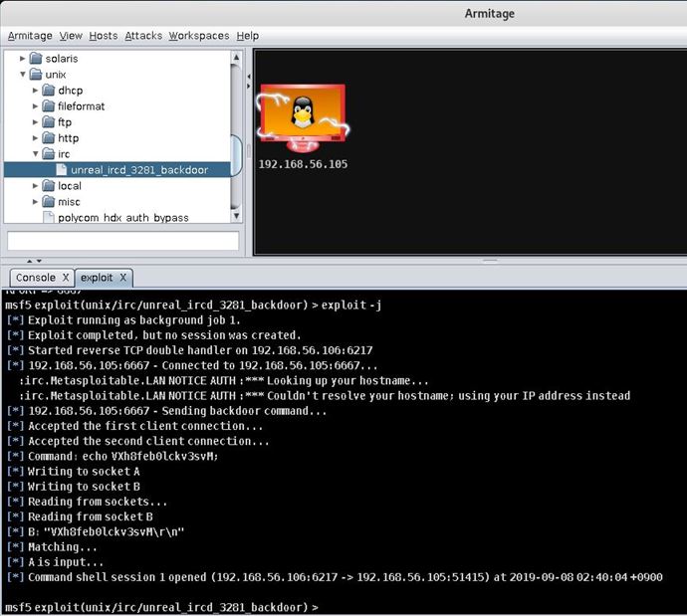Click 'Exploit completed, but no session' line

[x=153, y=335]
